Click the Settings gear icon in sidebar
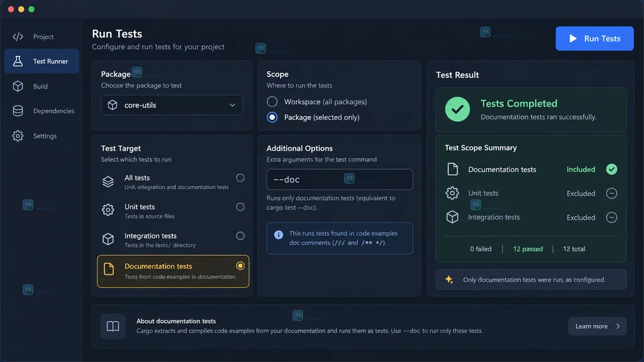This screenshot has width=644, height=362. tap(18, 136)
